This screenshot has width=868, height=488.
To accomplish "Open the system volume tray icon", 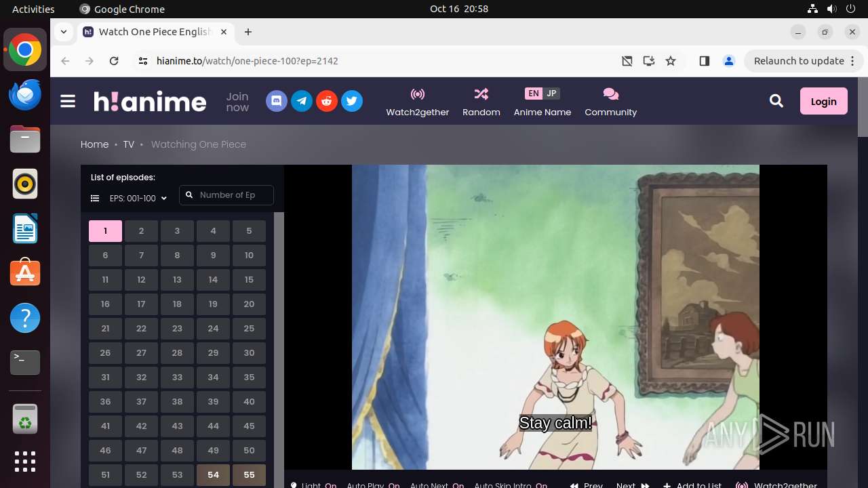I will [832, 9].
